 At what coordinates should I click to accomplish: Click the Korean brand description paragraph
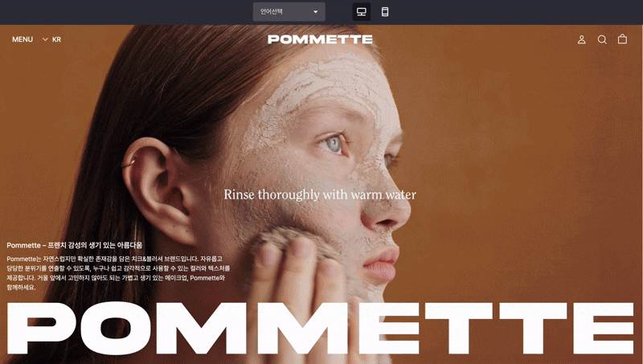click(118, 273)
